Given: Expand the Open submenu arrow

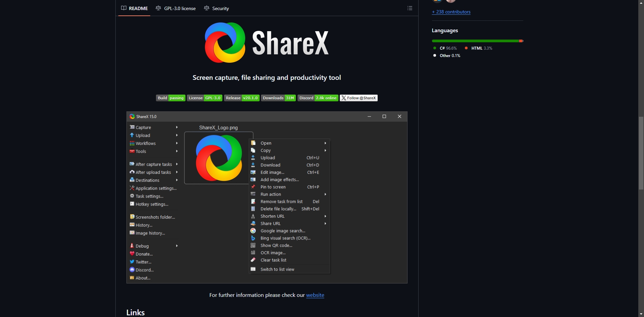Looking at the screenshot, I should pos(325,143).
